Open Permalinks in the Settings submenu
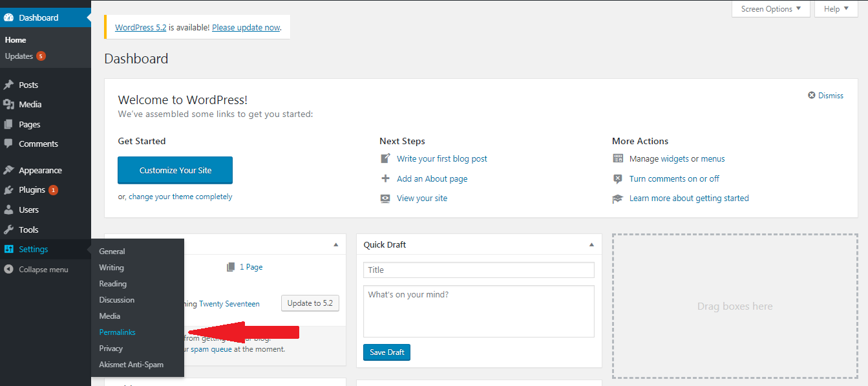Screen dimensions: 868x386 coord(117,332)
